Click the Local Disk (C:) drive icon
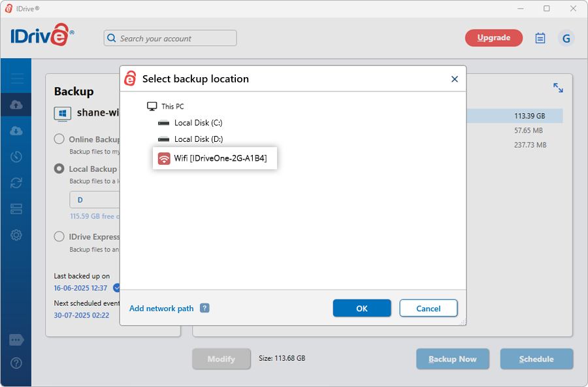The height and width of the screenshot is (387, 588). (x=163, y=123)
